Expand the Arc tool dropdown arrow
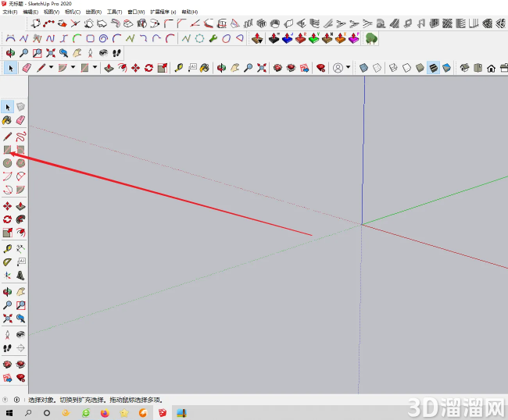The height and width of the screenshot is (420, 508). pos(73,67)
